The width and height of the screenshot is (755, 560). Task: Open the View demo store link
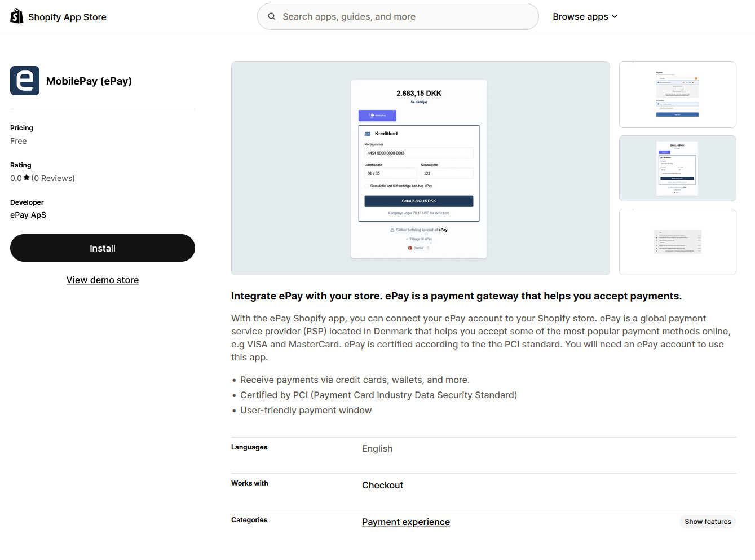102,280
